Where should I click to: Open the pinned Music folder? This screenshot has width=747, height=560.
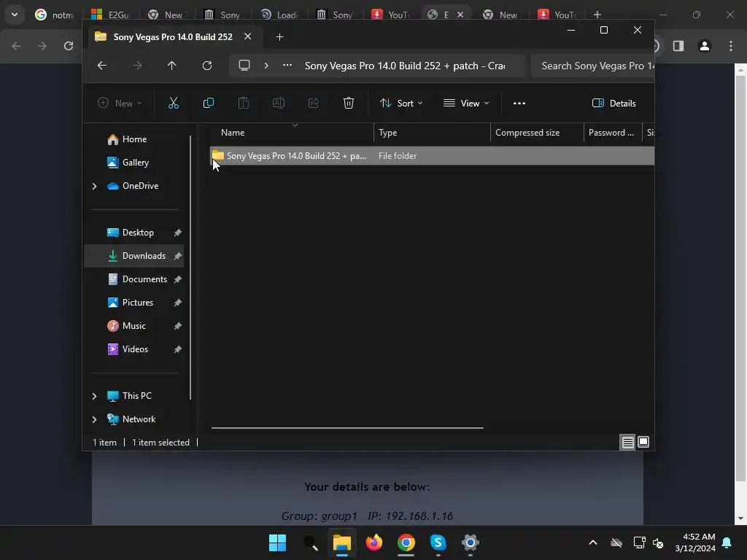pos(134,326)
